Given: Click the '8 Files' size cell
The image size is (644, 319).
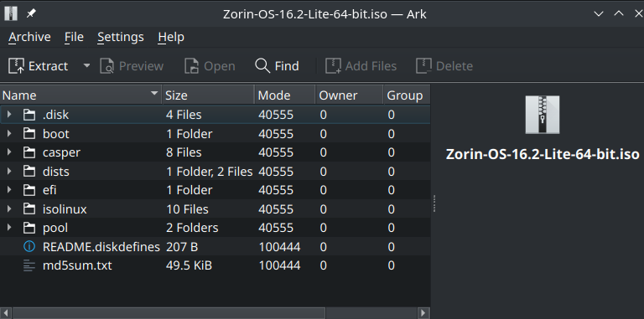Looking at the screenshot, I should [x=184, y=152].
